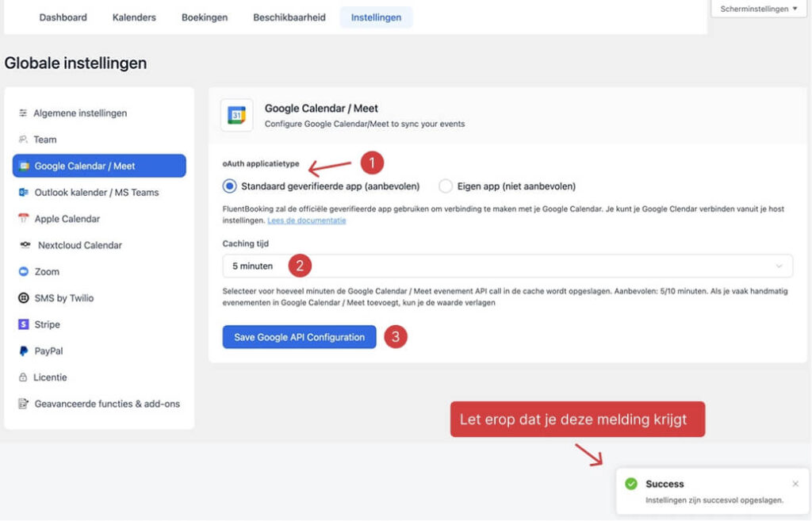Click the oAuth applicatietype label

tap(261, 163)
